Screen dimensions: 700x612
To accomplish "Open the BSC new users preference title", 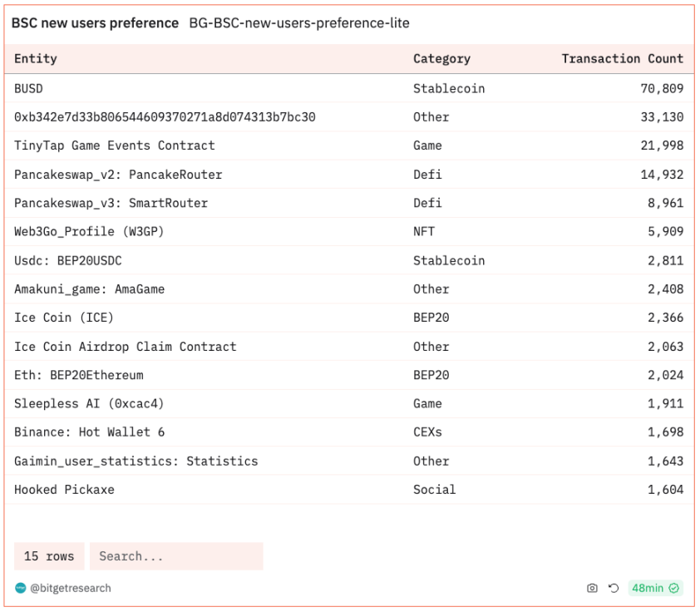I will 95,23.
